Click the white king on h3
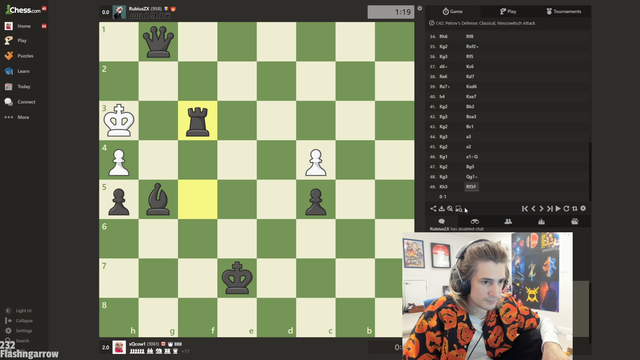 [x=119, y=121]
